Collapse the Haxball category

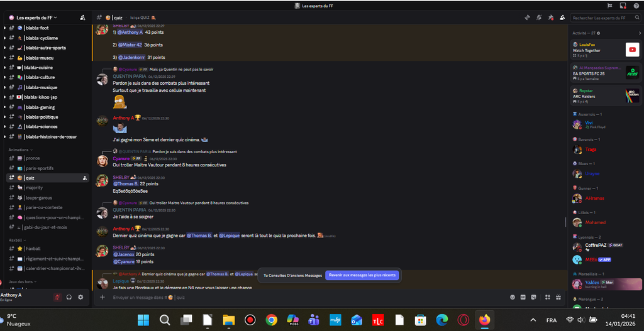pos(17,240)
